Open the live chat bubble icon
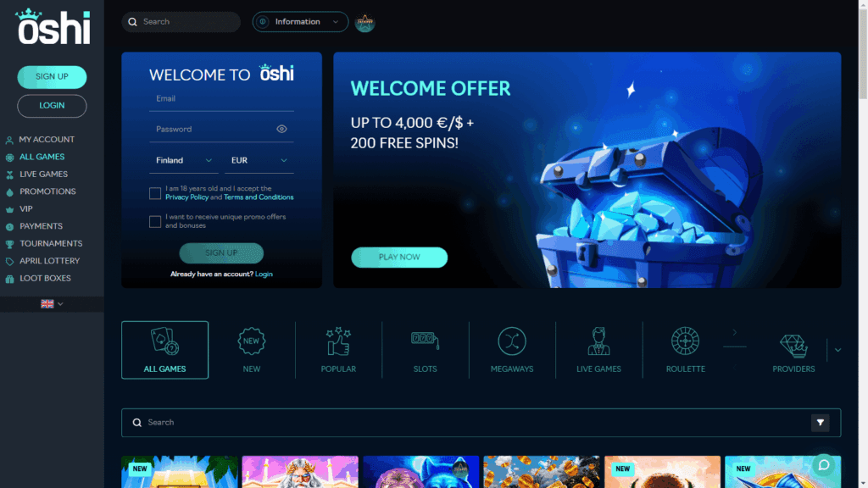This screenshot has width=868, height=488. coord(824,465)
